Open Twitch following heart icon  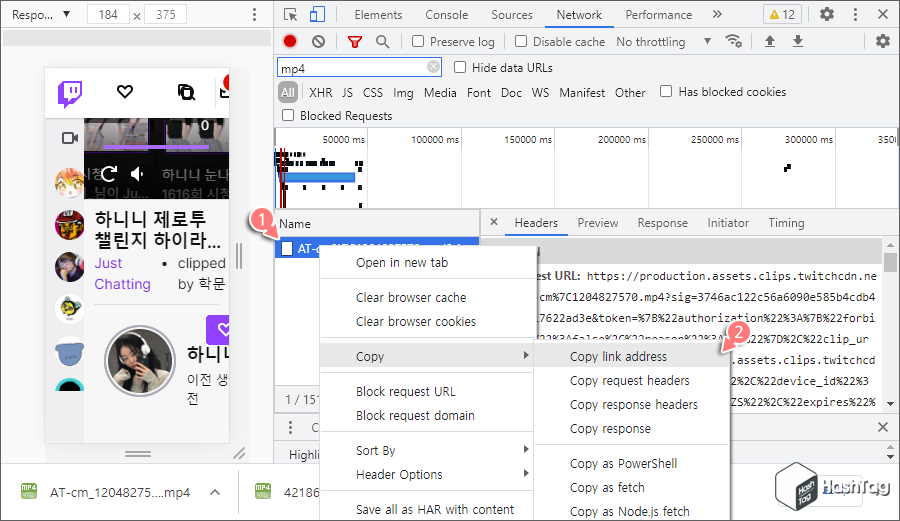click(x=125, y=91)
